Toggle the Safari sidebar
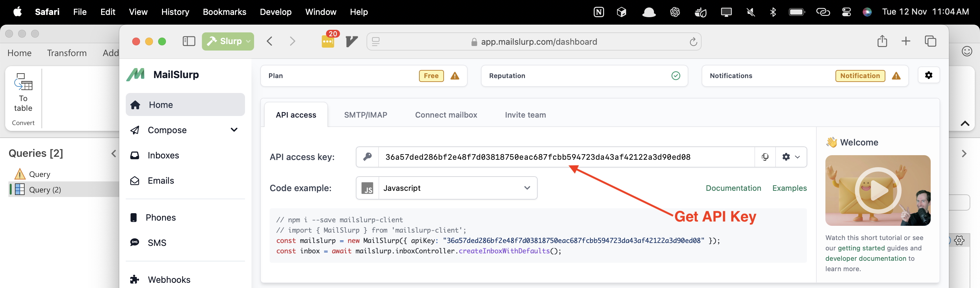The width and height of the screenshot is (980, 288). [x=189, y=41]
